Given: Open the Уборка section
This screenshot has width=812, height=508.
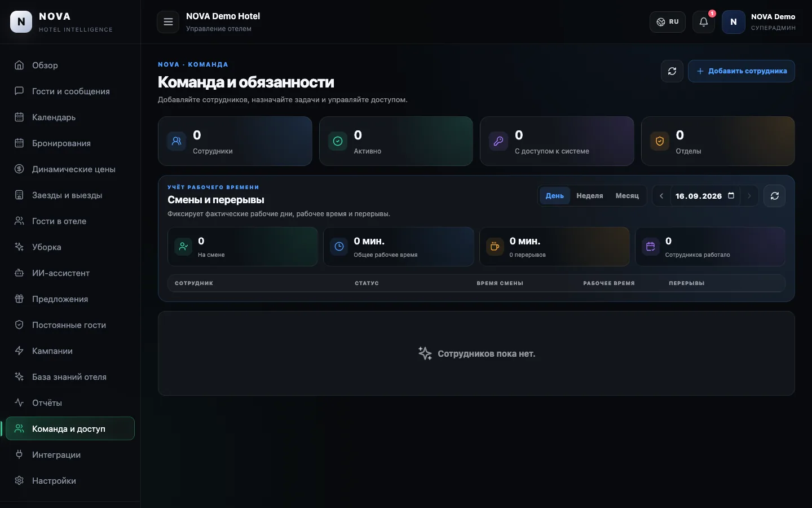Looking at the screenshot, I should tap(70, 247).
